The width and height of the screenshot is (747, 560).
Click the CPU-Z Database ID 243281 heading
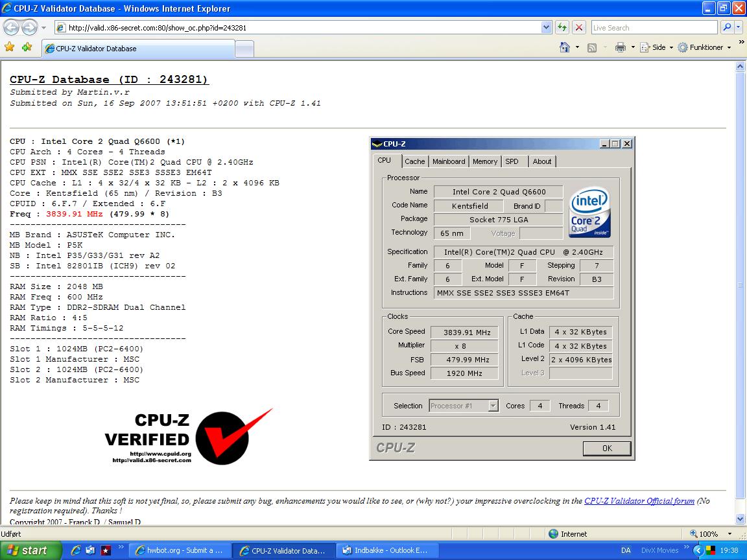pyautogui.click(x=109, y=80)
